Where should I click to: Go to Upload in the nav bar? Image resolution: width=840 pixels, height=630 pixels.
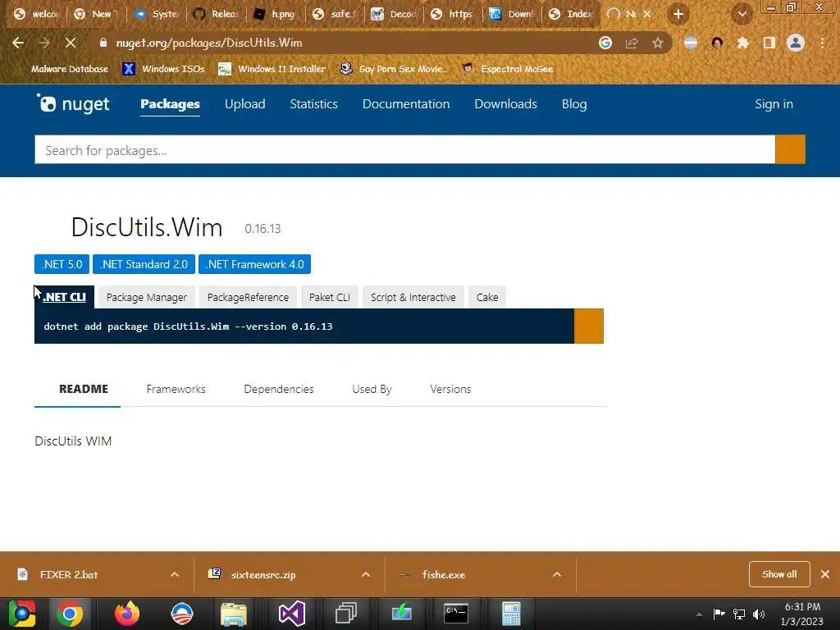(244, 104)
